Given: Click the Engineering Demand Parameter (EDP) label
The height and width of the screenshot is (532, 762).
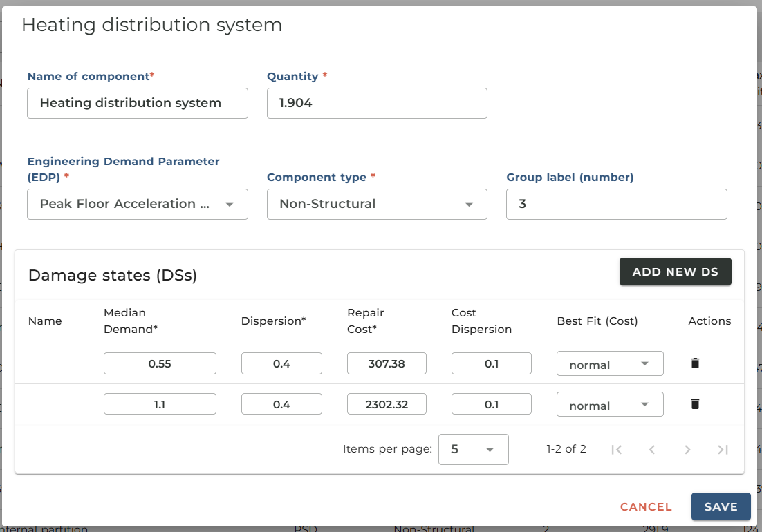Looking at the screenshot, I should 124,169.
